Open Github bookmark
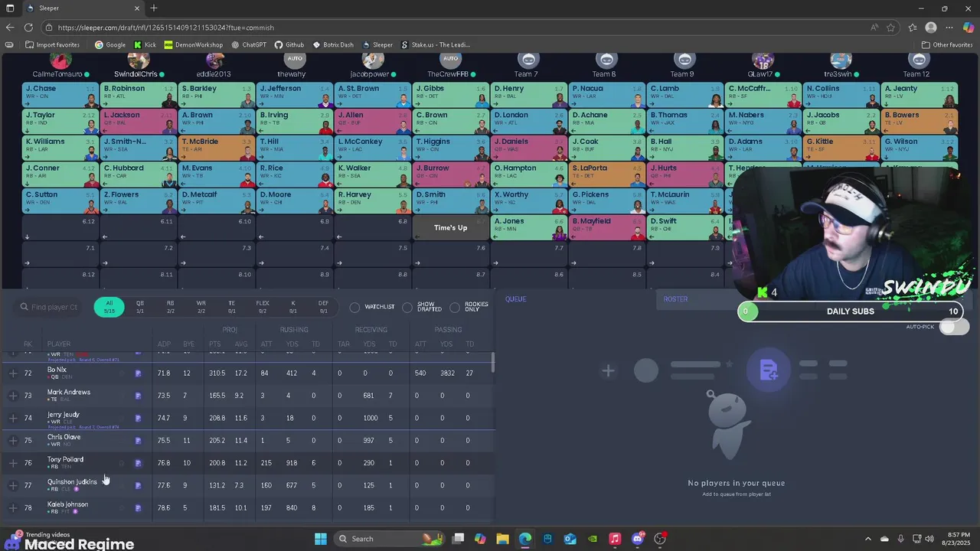The height and width of the screenshot is (551, 980). tap(289, 44)
